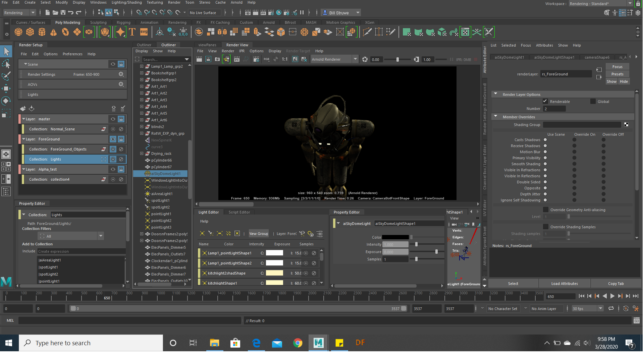Uncheck the Renderable checkbox in Render Layer Options
644x362 pixels.
[x=545, y=101]
